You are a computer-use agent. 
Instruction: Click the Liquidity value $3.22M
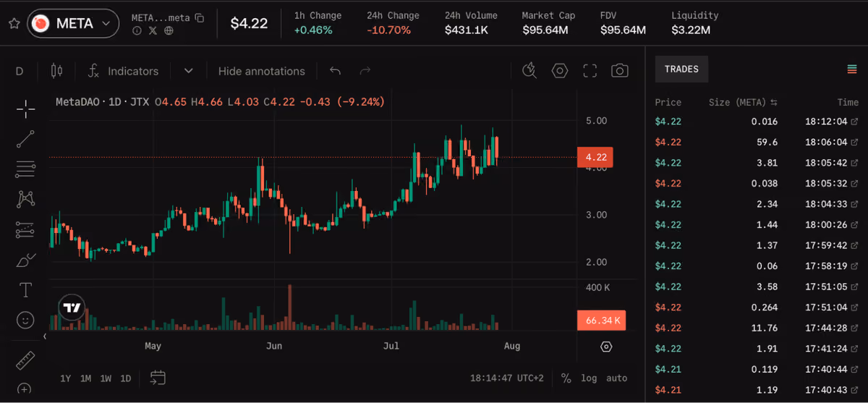click(x=691, y=30)
